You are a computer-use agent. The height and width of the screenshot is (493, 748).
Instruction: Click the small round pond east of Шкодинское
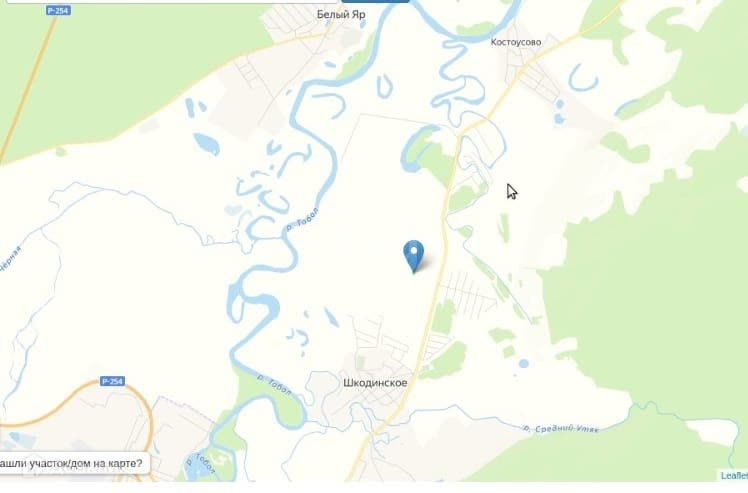coord(523,363)
